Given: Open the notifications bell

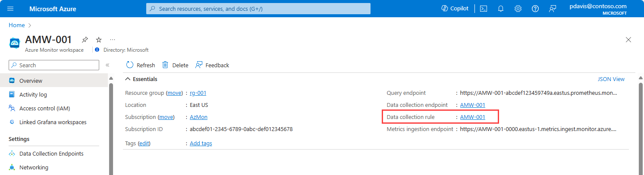Looking at the screenshot, I should (x=501, y=9).
